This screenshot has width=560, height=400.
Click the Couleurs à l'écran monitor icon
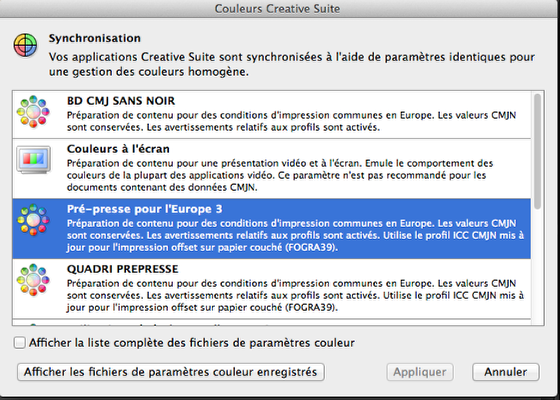pyautogui.click(x=34, y=160)
